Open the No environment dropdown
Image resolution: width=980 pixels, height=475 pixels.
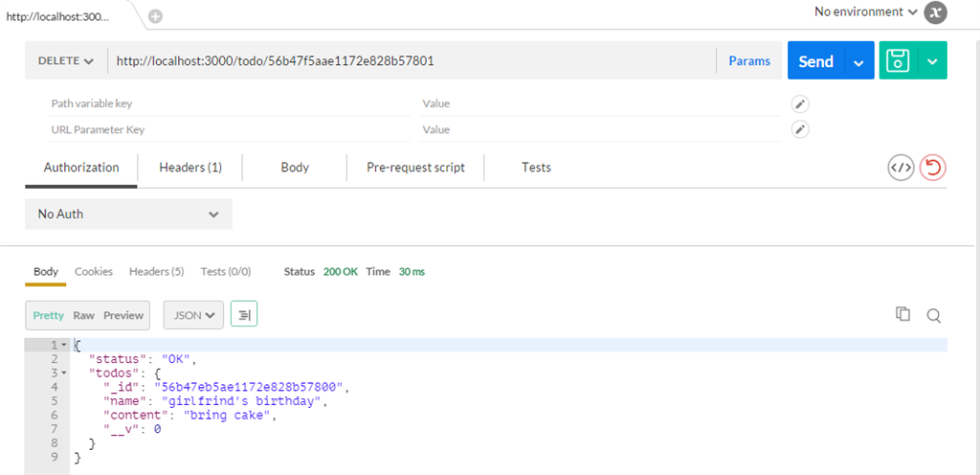(x=866, y=12)
